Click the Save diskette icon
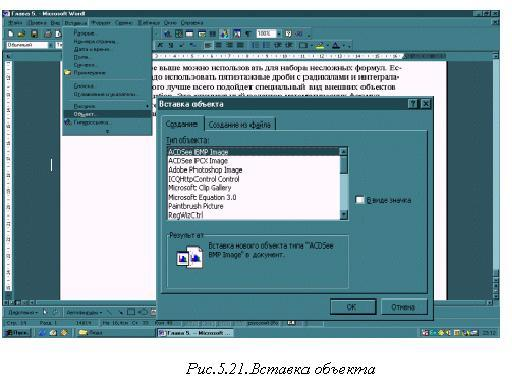The width and height of the screenshot is (512, 384). tap(34, 34)
